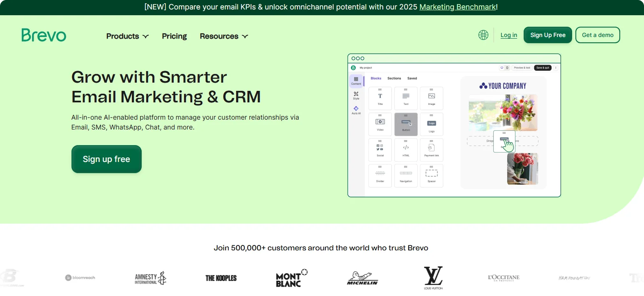The height and width of the screenshot is (296, 644).
Task: Expand the Products dropdown menu
Action: point(127,36)
